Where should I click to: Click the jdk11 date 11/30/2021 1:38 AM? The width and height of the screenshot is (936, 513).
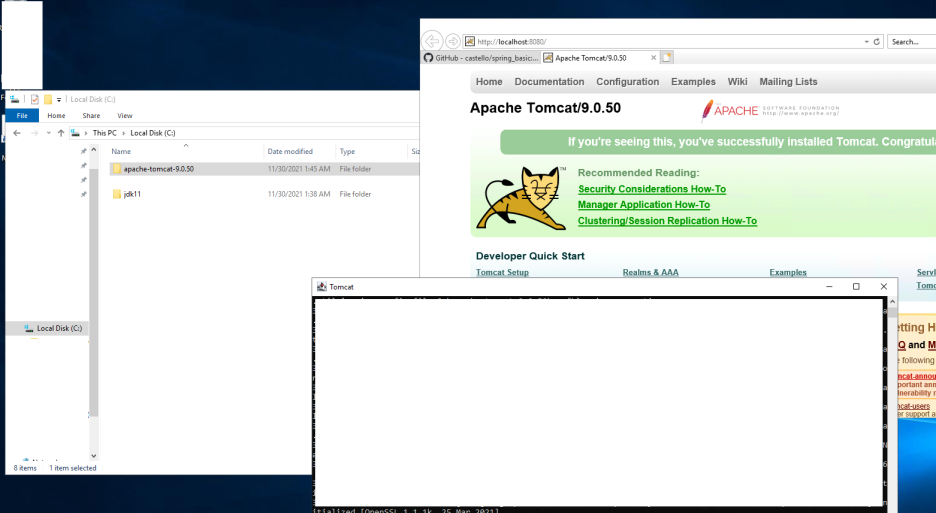point(299,194)
